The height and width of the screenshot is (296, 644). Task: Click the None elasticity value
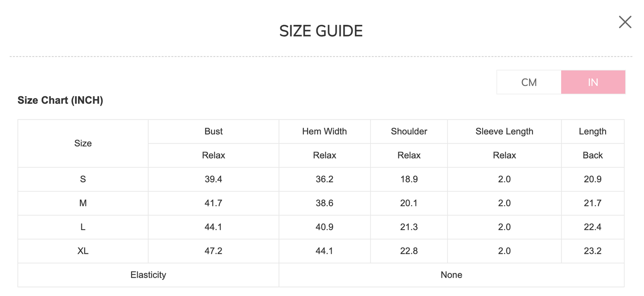pyautogui.click(x=451, y=275)
